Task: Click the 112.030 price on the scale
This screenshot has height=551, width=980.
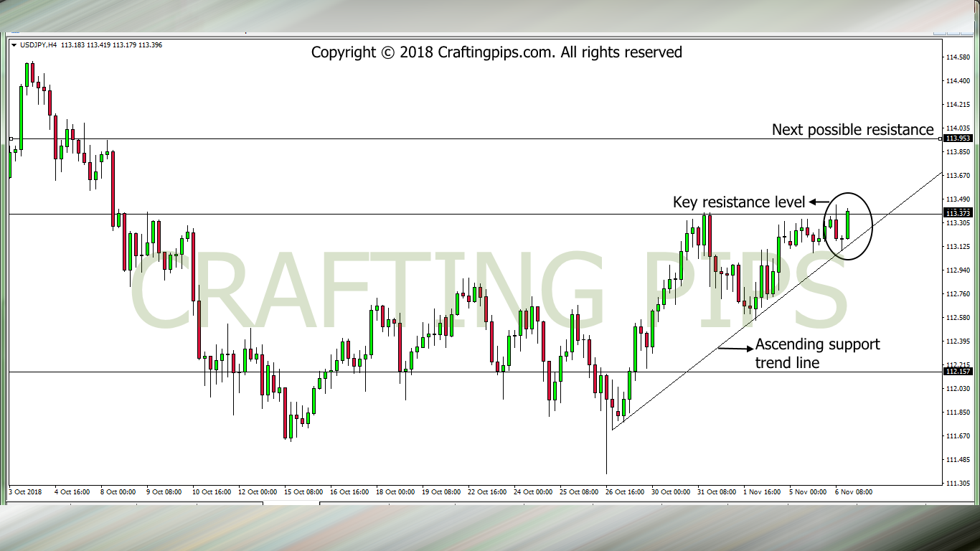Action: coord(958,389)
